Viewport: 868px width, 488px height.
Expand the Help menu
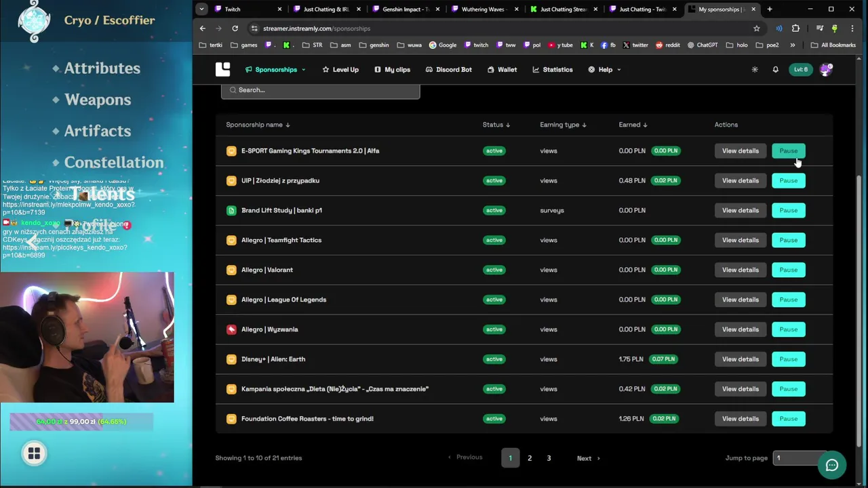[604, 69]
